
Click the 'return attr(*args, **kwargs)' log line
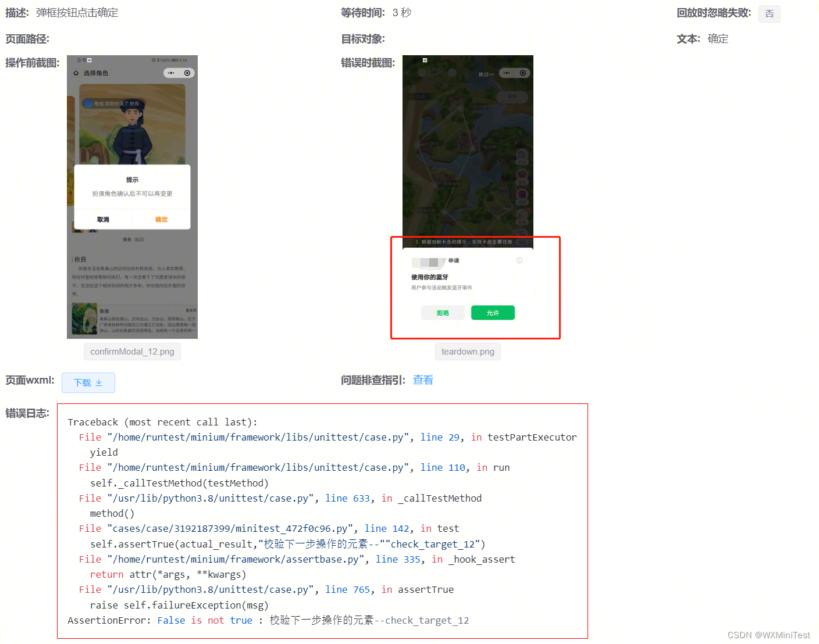click(x=168, y=574)
